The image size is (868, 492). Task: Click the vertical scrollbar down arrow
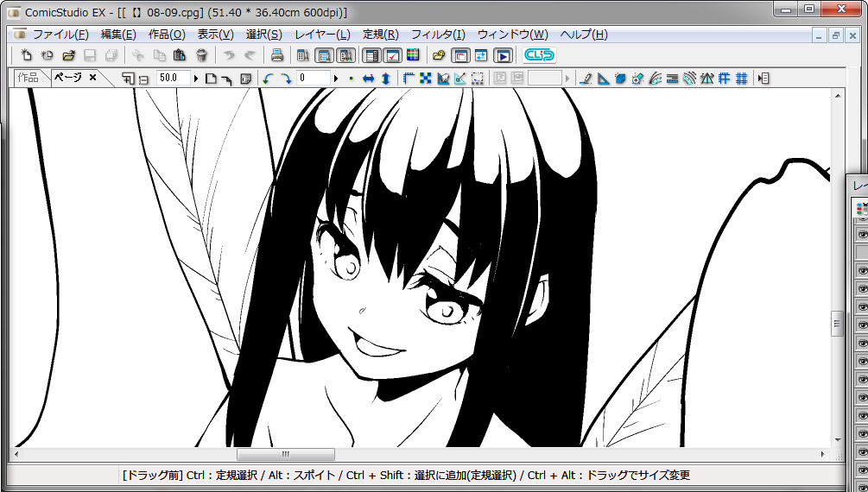coord(838,440)
